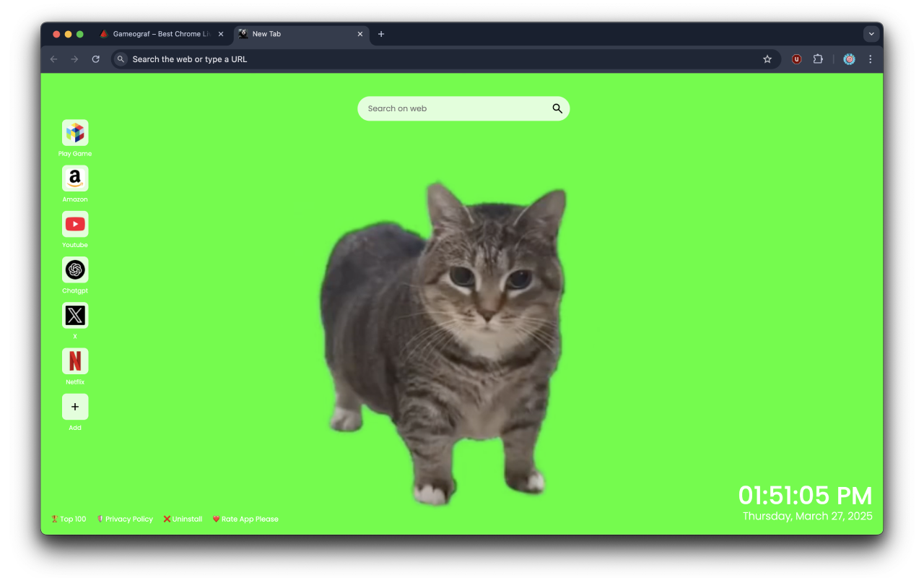The width and height of the screenshot is (924, 578).
Task: Open the Top 100 link
Action: point(69,519)
